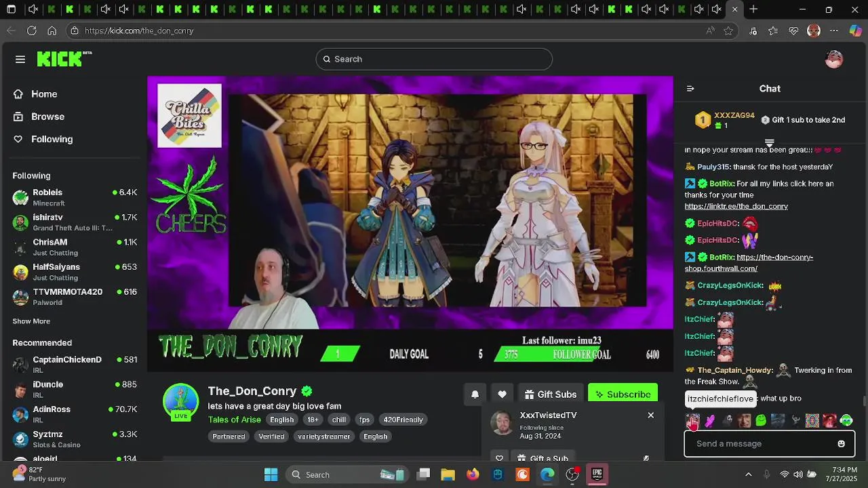
Task: Click the The_Don_Conry LIVE avatar
Action: [x=181, y=402]
